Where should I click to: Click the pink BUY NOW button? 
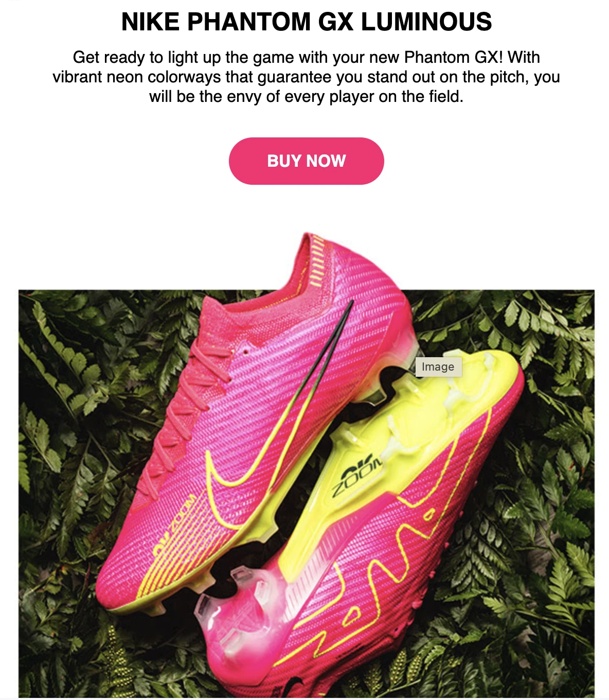pyautogui.click(x=306, y=161)
